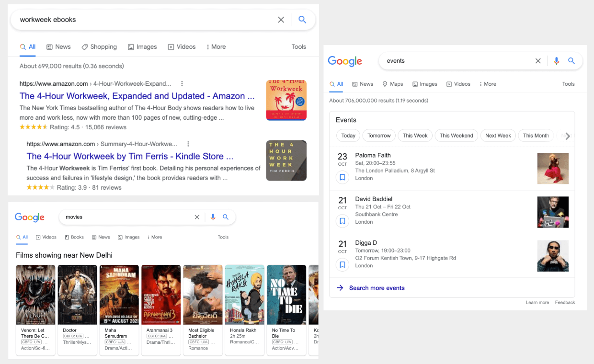Open the Digga D event listing
Screen dimensions: 594x364
[x=452, y=256]
